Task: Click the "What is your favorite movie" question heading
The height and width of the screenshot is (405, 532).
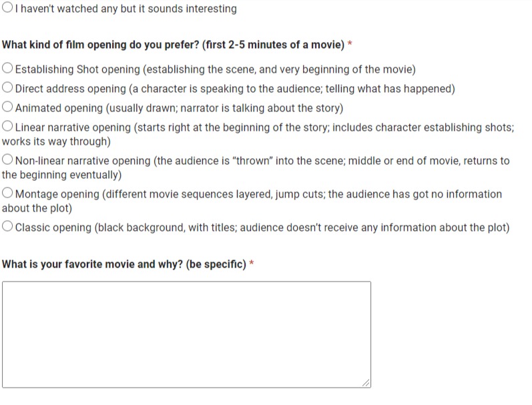Action: (x=124, y=264)
